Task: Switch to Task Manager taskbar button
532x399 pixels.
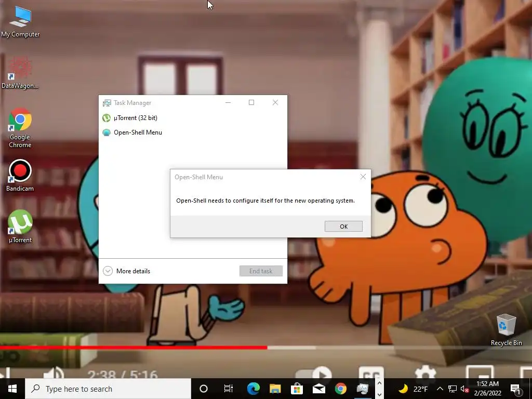Action: tap(362, 389)
